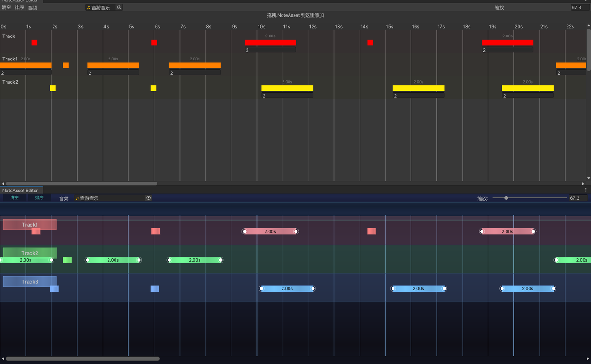Click left handle of blue hold near 15s
This screenshot has width=591, height=364.
[393, 288]
